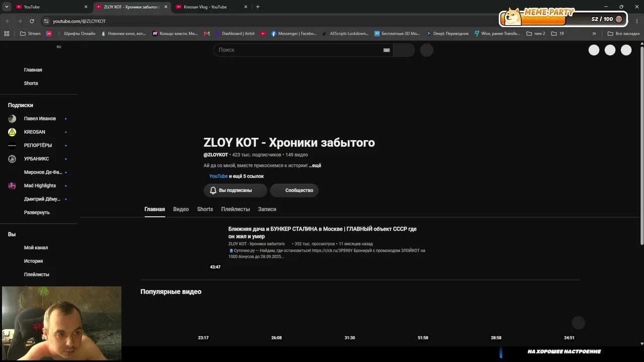This screenshot has height=362, width=644.
Task: Select the Главная channel tab
Action: pos(154,209)
